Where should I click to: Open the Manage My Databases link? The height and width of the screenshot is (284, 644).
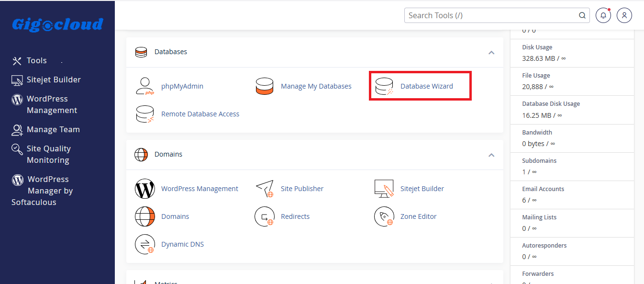[x=316, y=86]
